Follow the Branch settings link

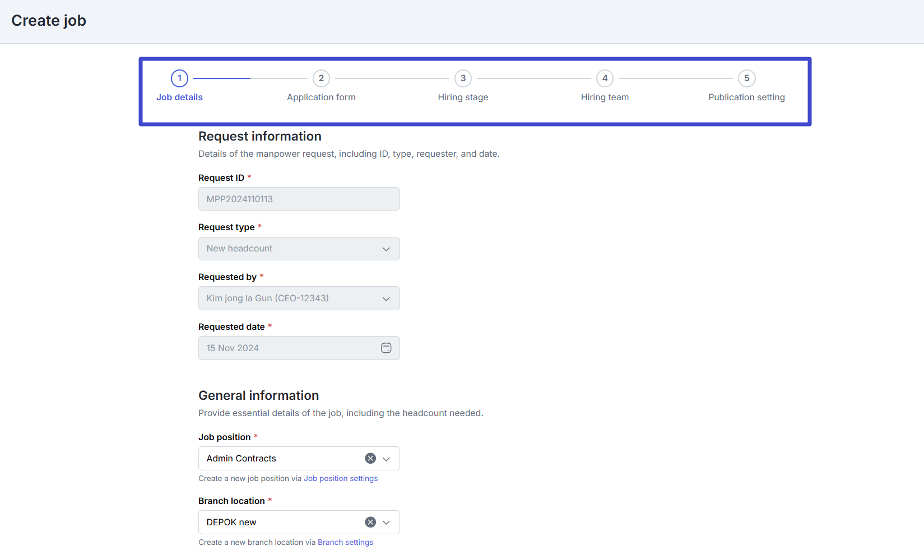(345, 543)
